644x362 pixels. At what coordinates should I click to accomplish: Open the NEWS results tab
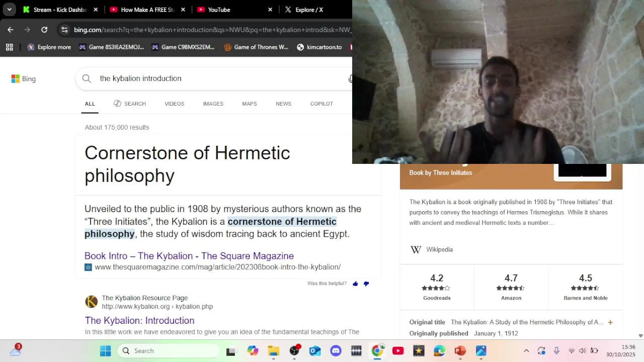click(x=283, y=104)
